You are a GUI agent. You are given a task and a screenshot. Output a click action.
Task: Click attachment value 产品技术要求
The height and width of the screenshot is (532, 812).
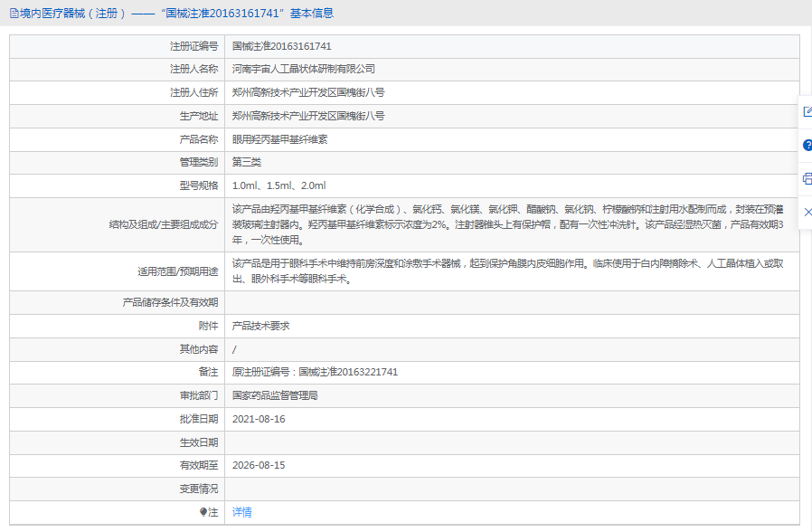260,326
